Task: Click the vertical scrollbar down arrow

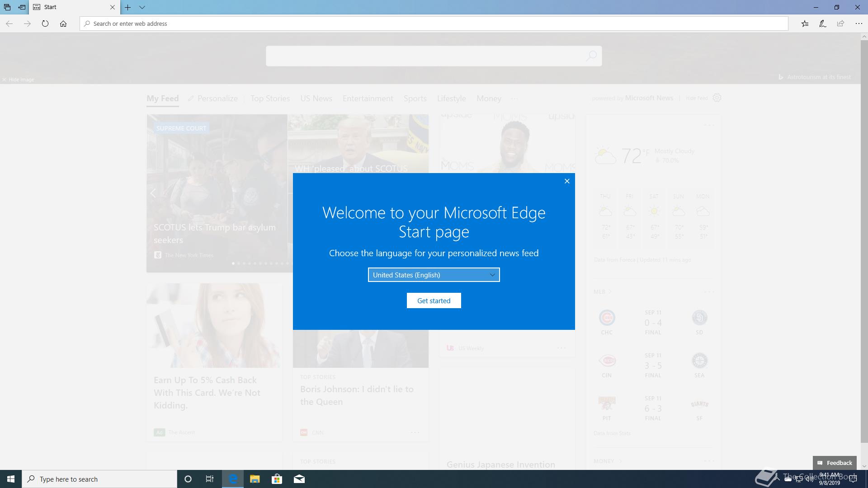Action: (x=864, y=466)
